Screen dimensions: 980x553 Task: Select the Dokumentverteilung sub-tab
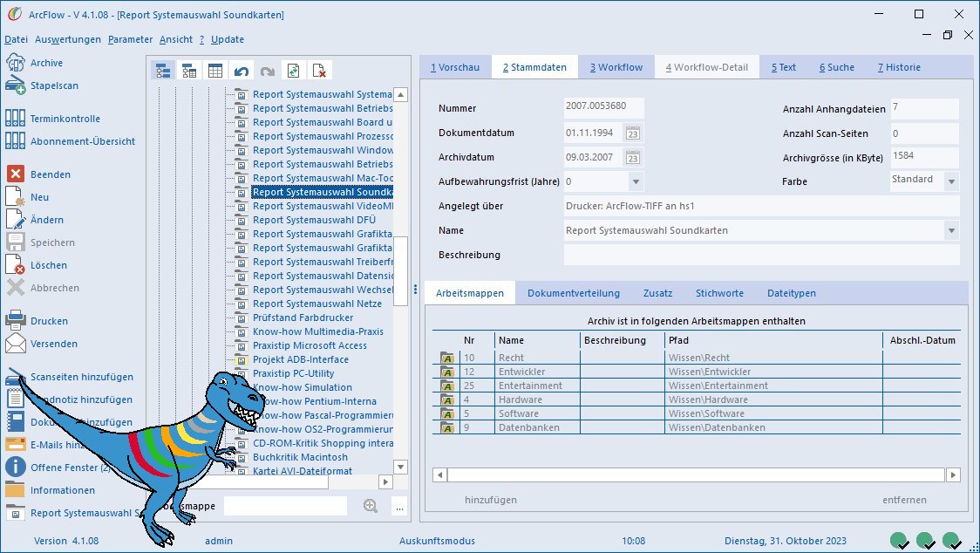574,293
